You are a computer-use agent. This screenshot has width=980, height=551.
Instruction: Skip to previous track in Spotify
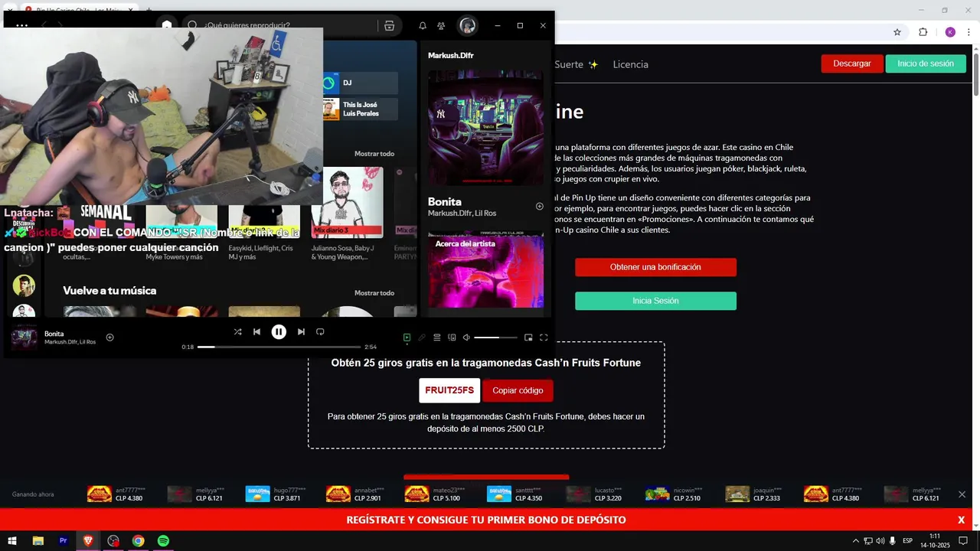pos(256,331)
